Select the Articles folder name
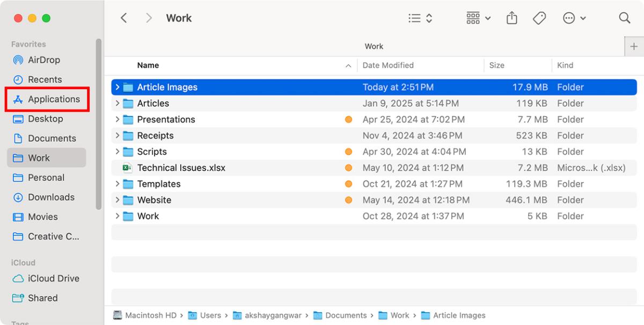This screenshot has width=644, height=325. click(153, 103)
